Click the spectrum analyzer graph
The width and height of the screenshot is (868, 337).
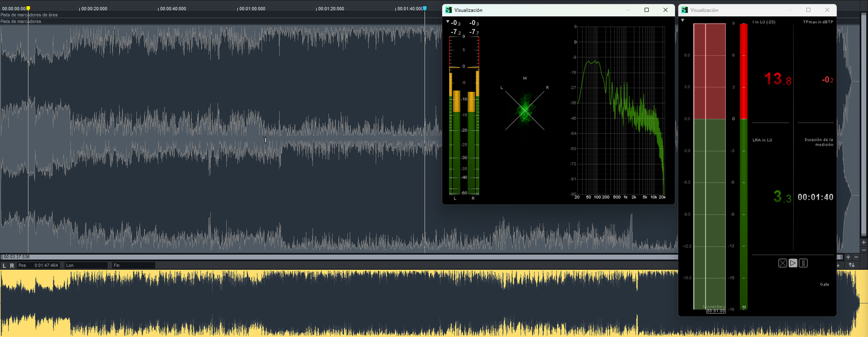pyautogui.click(x=621, y=111)
